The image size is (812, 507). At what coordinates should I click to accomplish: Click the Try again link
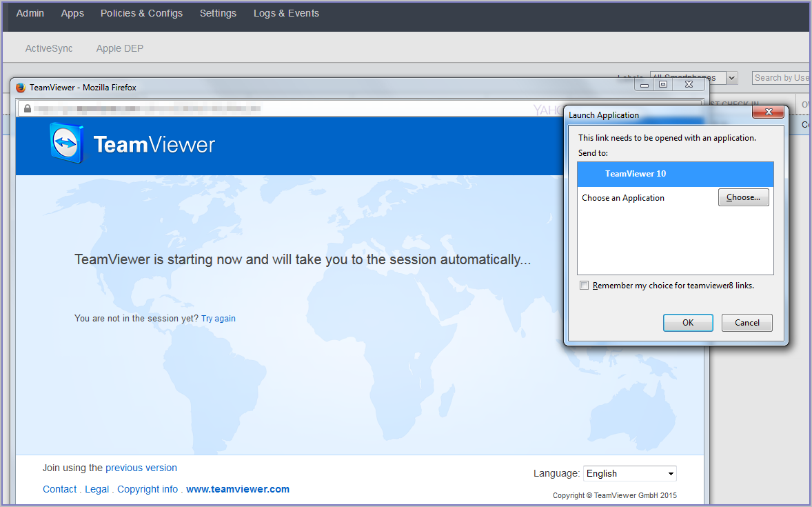tap(219, 318)
